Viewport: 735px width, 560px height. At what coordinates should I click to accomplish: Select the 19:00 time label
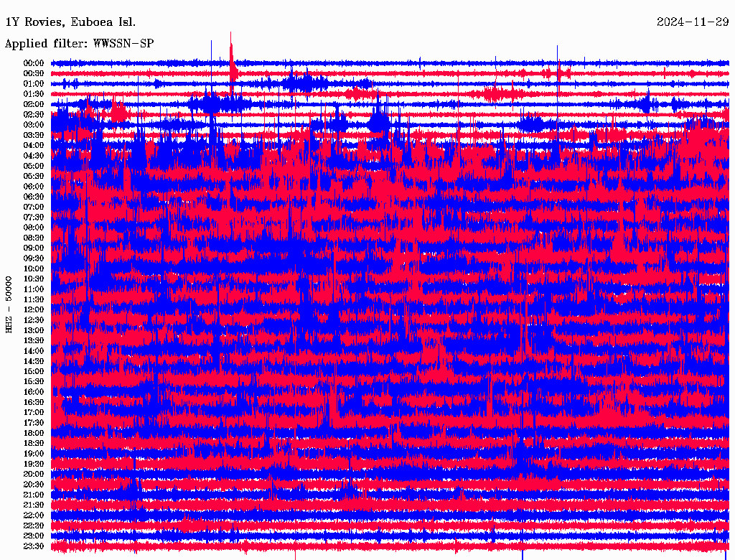click(x=33, y=454)
